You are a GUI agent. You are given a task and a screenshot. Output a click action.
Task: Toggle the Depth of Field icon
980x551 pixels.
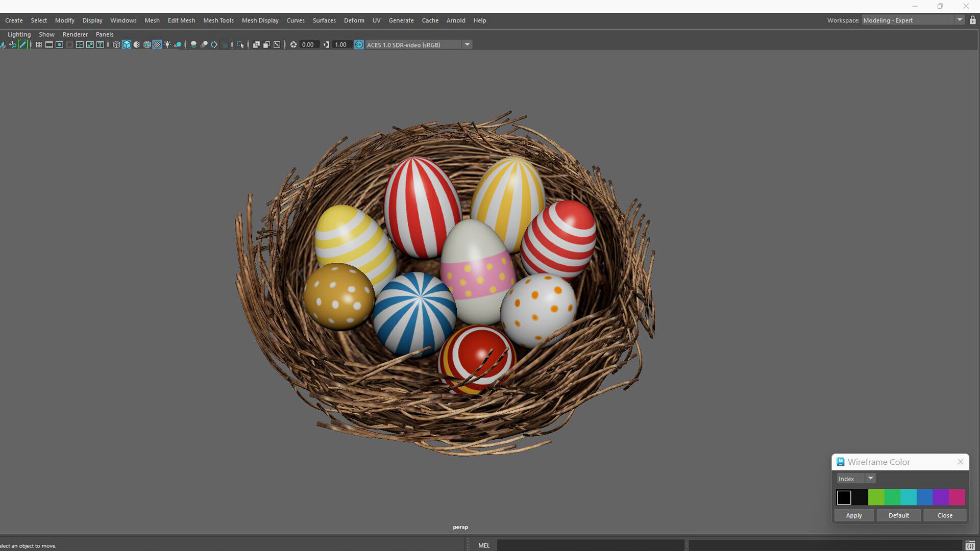click(225, 44)
